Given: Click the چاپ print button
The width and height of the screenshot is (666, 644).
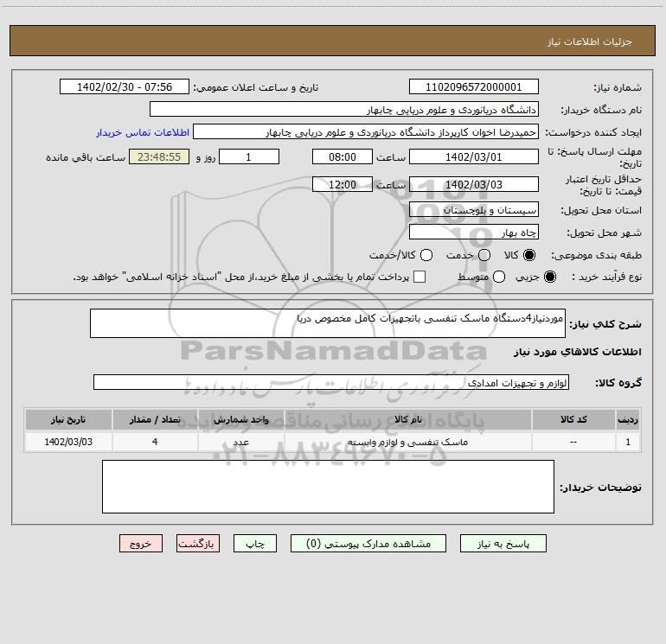Looking at the screenshot, I should (x=255, y=544).
